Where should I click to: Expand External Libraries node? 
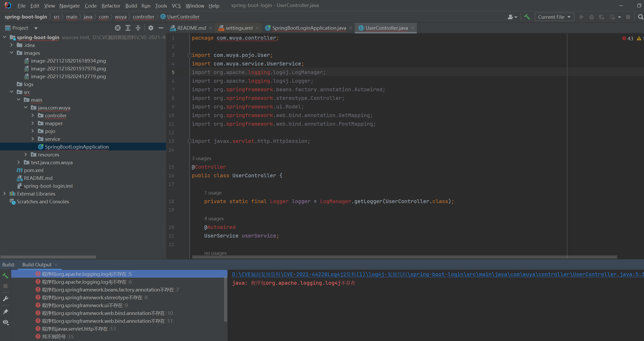coord(4,194)
